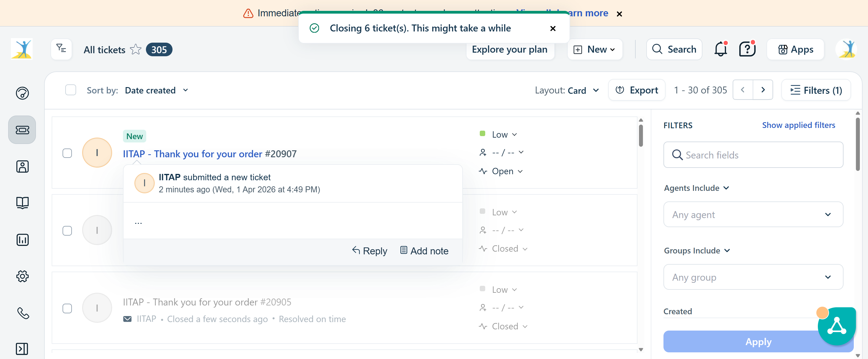Image resolution: width=868 pixels, height=359 pixels.
Task: Click the Search fields input in filters
Action: 753,155
